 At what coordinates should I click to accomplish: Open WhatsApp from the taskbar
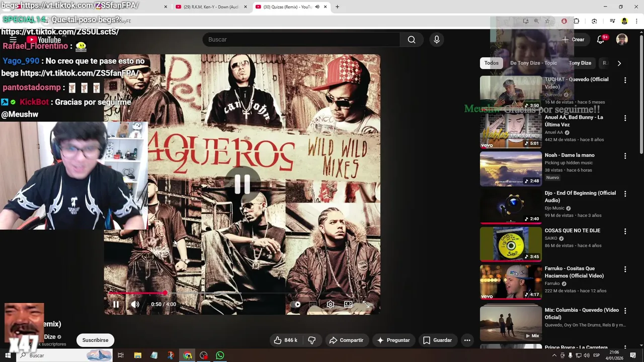click(220, 355)
